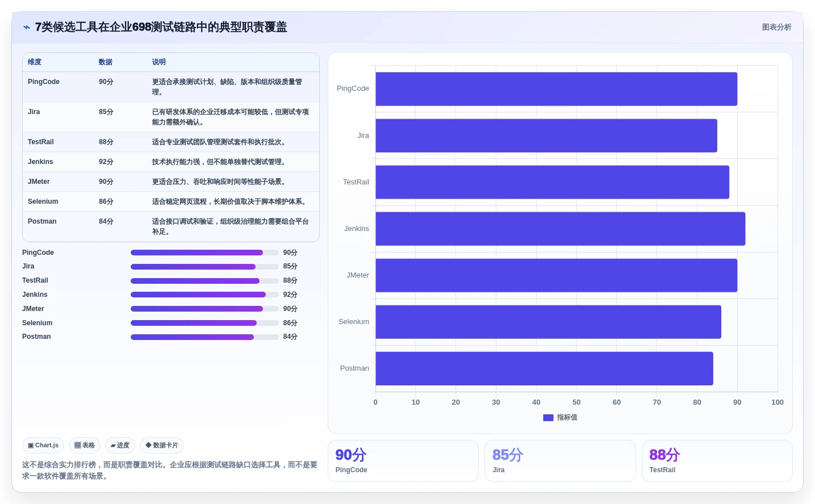815x504 pixels.
Task: Click the TestRail bar in the chart
Action: [552, 182]
